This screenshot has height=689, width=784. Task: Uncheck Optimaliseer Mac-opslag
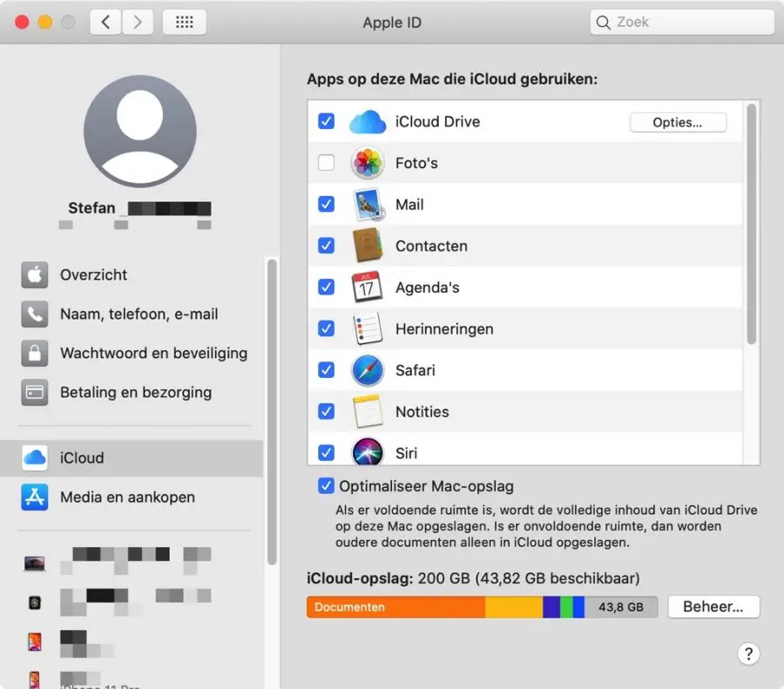(326, 485)
